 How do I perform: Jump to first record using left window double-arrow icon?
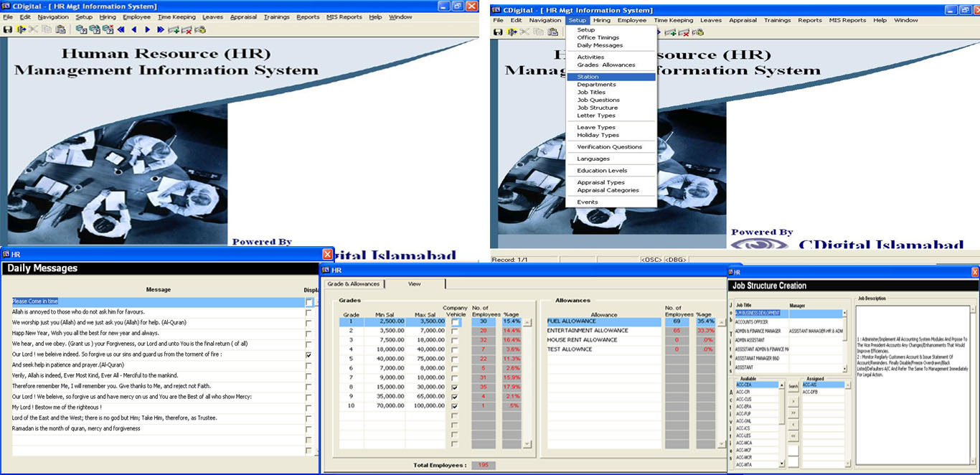click(x=121, y=29)
